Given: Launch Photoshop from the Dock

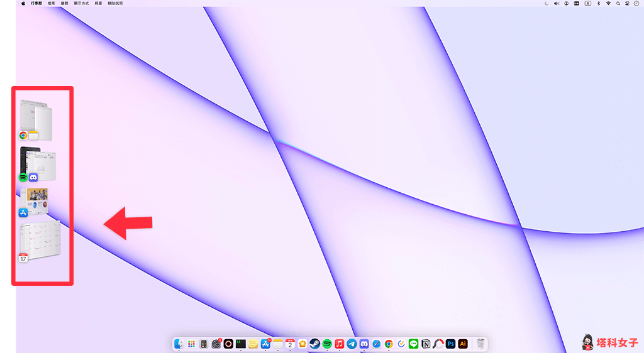Looking at the screenshot, I should [x=450, y=344].
